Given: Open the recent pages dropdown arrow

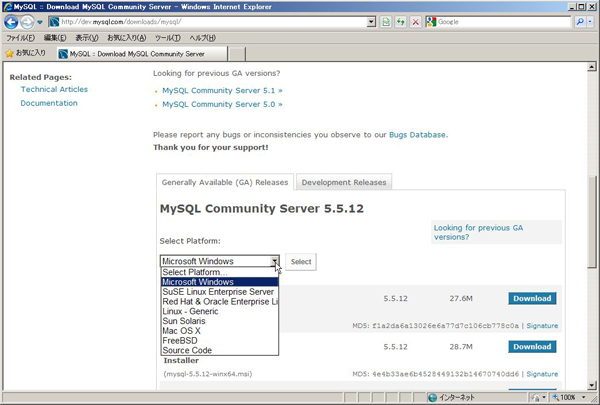Looking at the screenshot, I should click(40, 22).
